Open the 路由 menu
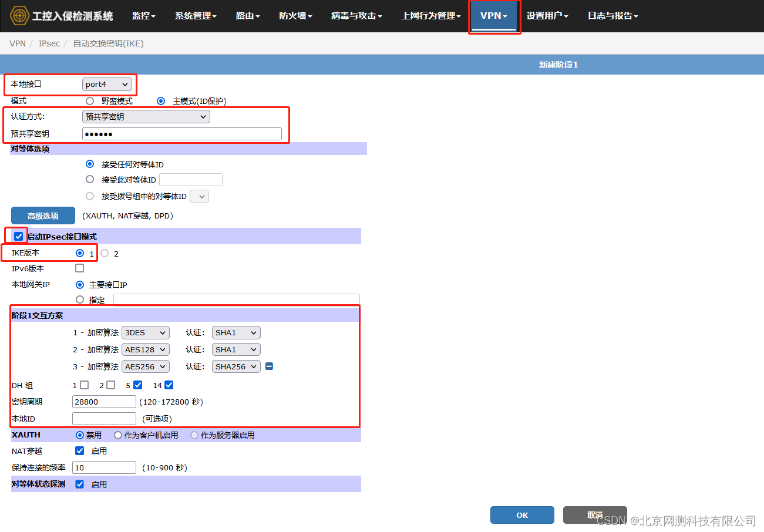Image resolution: width=764 pixels, height=532 pixels. pyautogui.click(x=248, y=16)
